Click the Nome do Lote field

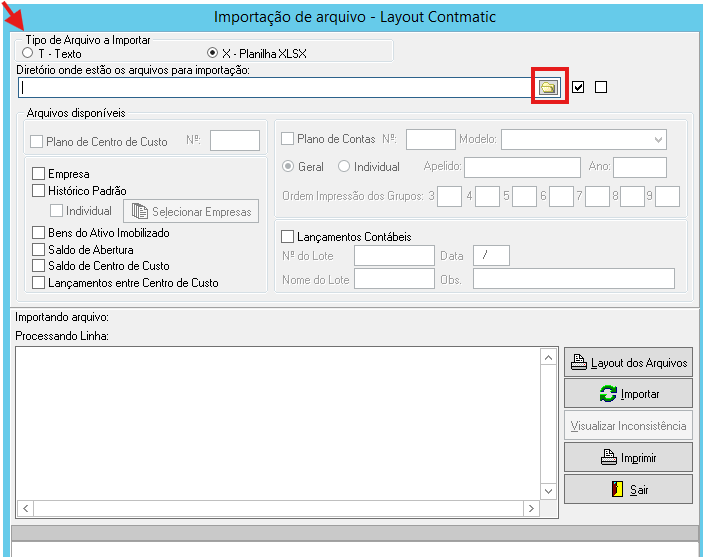pyautogui.click(x=394, y=278)
